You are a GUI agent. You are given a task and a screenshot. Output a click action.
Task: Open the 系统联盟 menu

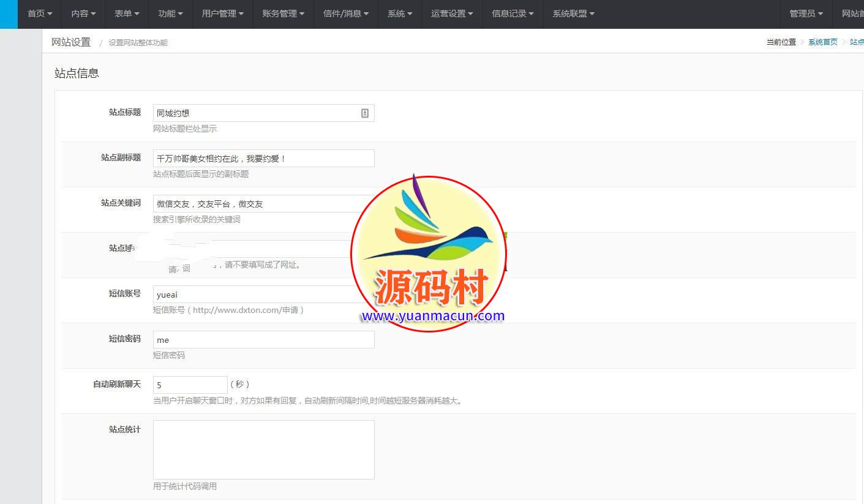(573, 13)
